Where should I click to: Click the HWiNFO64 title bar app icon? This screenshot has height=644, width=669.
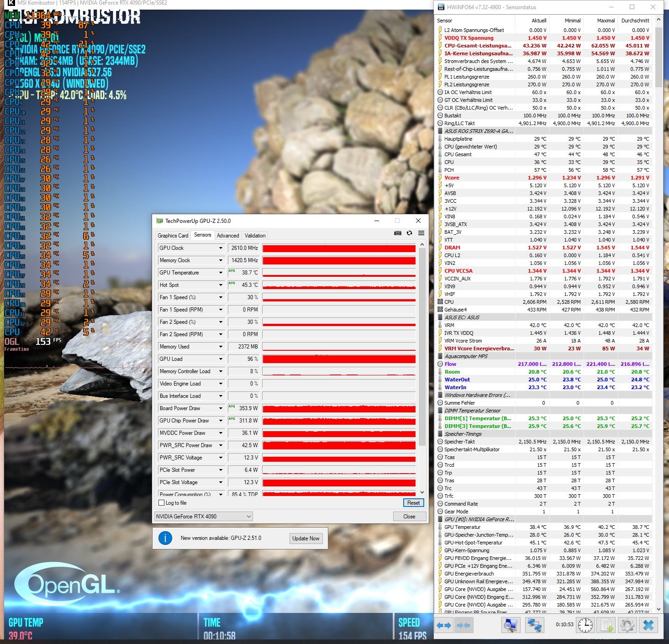[x=441, y=7]
